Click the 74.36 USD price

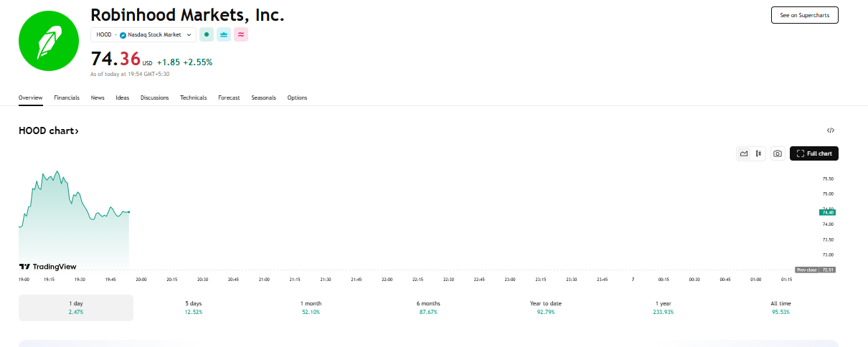[122, 59]
